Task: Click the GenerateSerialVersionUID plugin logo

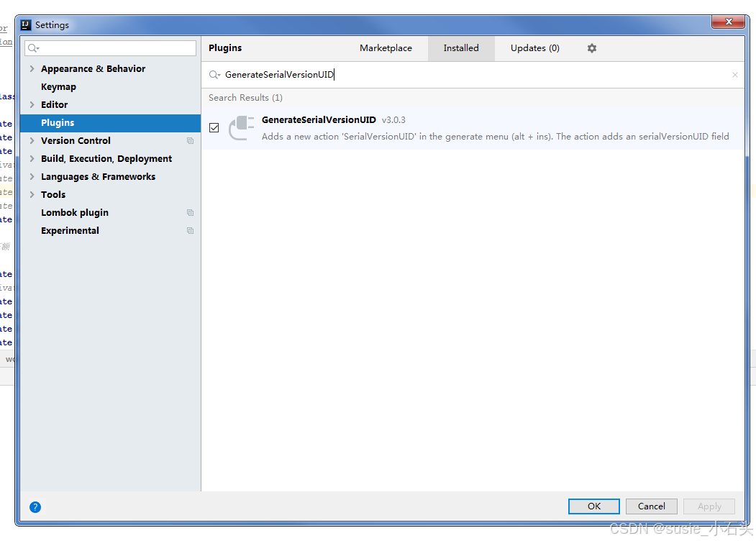Action: tap(240, 129)
